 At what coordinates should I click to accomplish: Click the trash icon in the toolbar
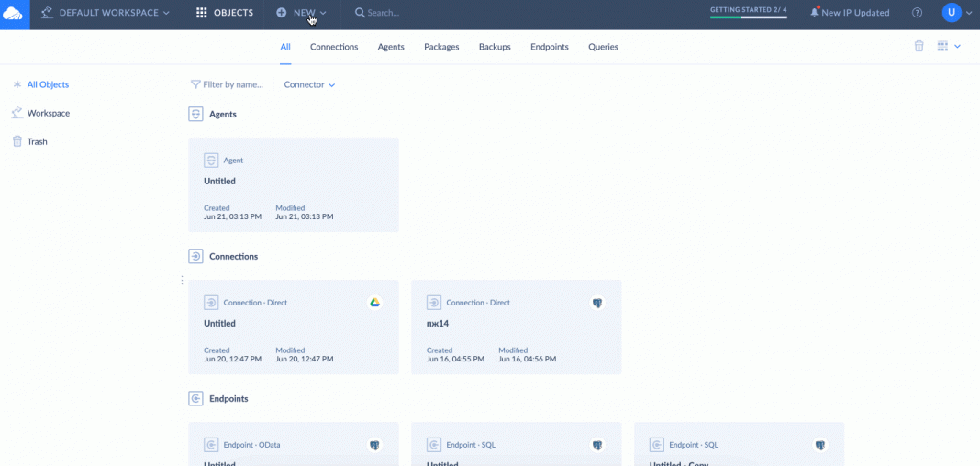click(919, 46)
